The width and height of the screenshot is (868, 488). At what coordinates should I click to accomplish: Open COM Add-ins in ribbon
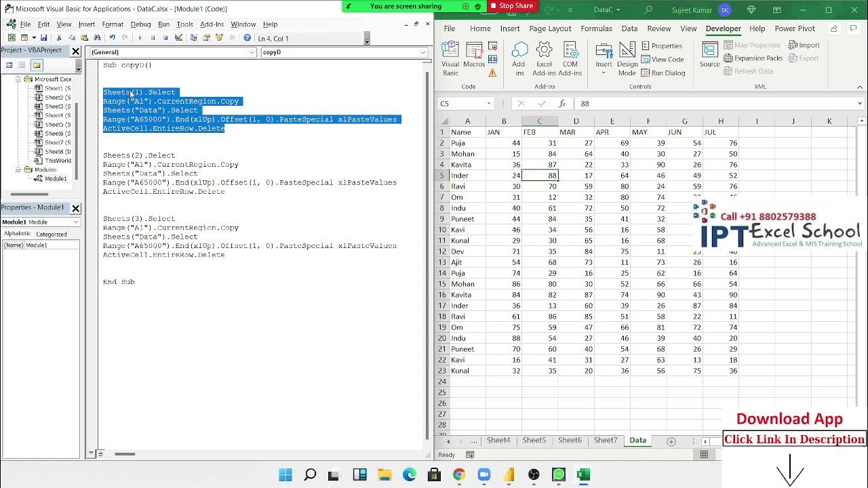(x=570, y=58)
